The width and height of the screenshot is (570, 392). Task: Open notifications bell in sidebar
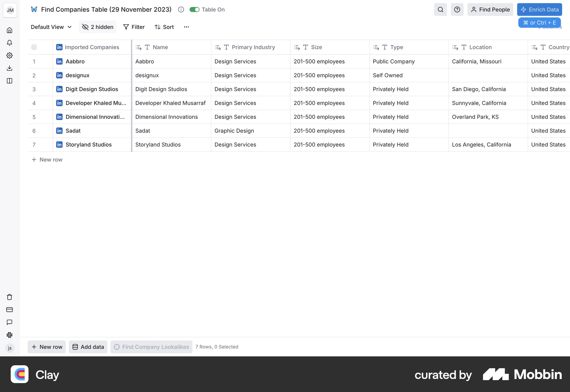(x=9, y=43)
